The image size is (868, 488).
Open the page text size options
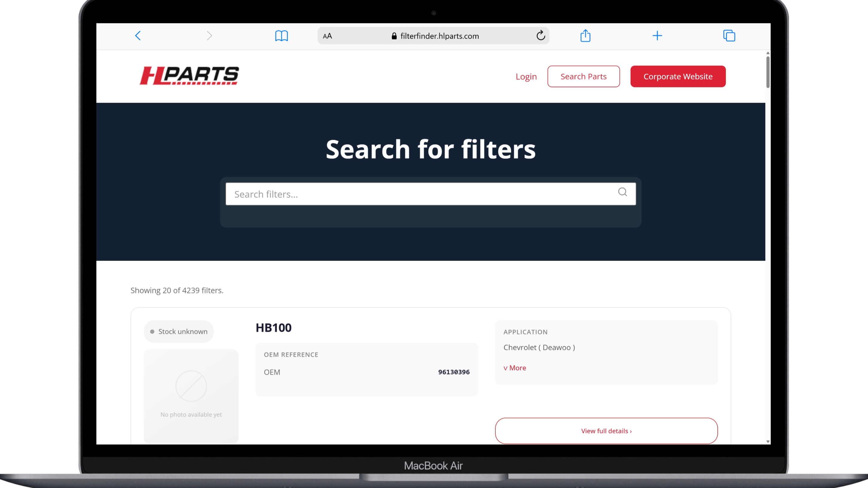point(327,36)
